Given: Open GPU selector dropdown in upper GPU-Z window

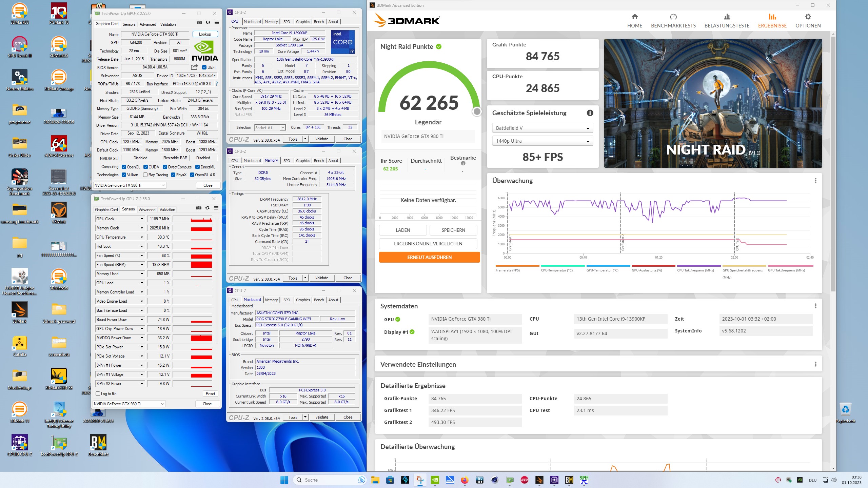Looking at the screenshot, I should point(130,185).
